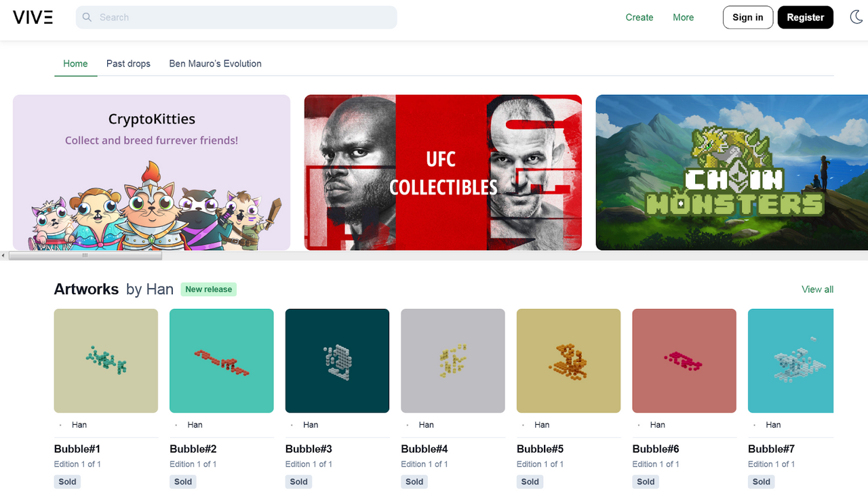Switch to the Past drops tab

[x=128, y=64]
